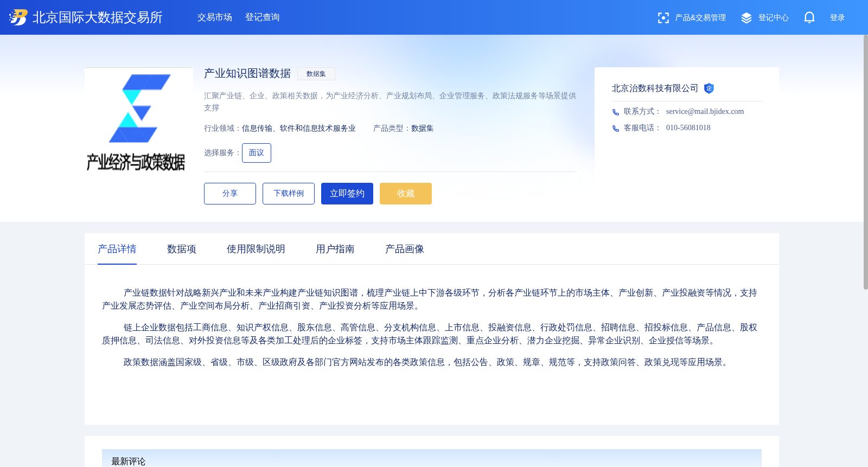868x467 pixels.
Task: Click the 数据集 tag next to title
Action: pyautogui.click(x=316, y=74)
